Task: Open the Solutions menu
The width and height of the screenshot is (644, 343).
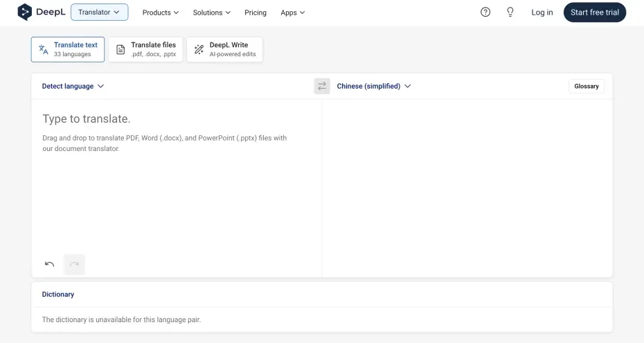Action: click(x=212, y=12)
